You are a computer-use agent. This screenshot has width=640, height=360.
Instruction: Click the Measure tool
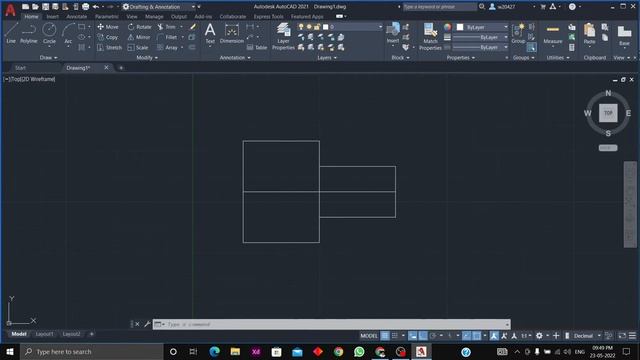(553, 34)
